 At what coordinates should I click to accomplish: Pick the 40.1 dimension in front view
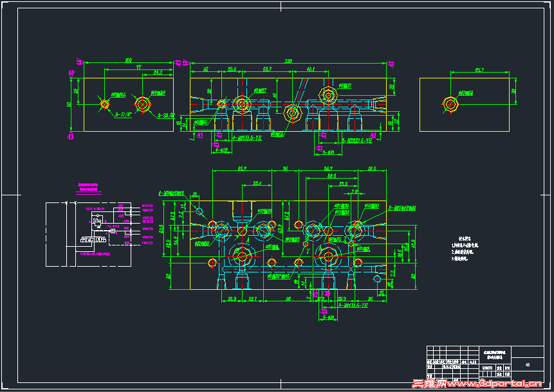(311, 69)
